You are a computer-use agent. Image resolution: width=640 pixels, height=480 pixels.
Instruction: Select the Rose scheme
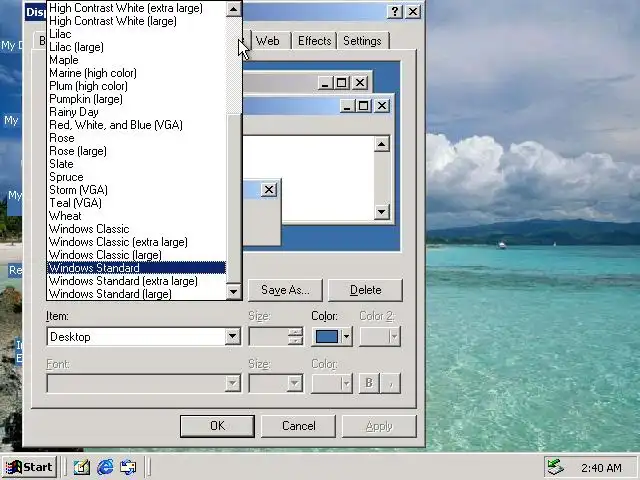click(136, 138)
